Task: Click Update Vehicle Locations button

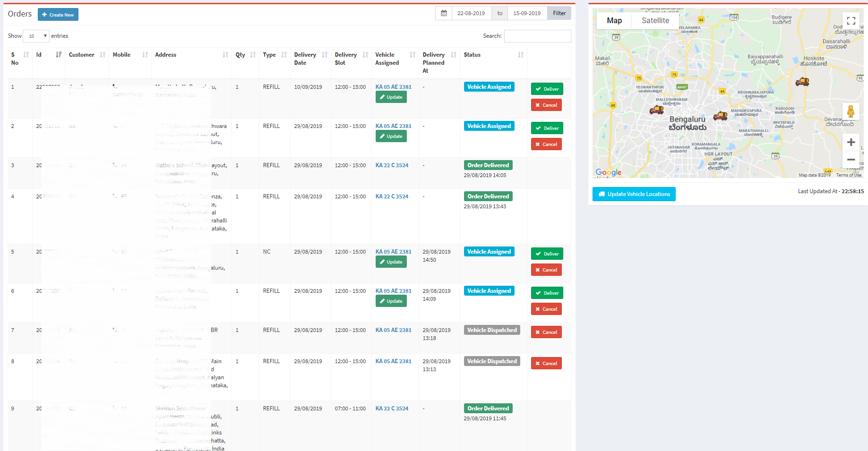Action: click(x=634, y=194)
